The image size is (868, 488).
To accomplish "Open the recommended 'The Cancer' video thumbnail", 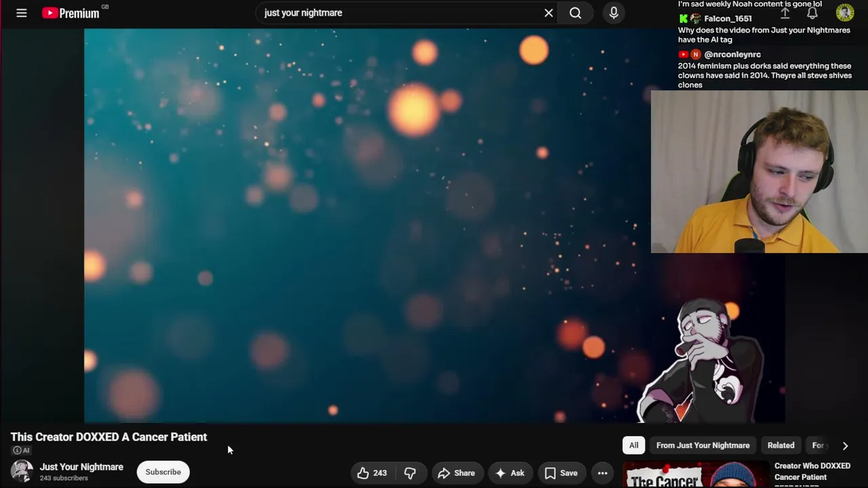I will (695, 475).
